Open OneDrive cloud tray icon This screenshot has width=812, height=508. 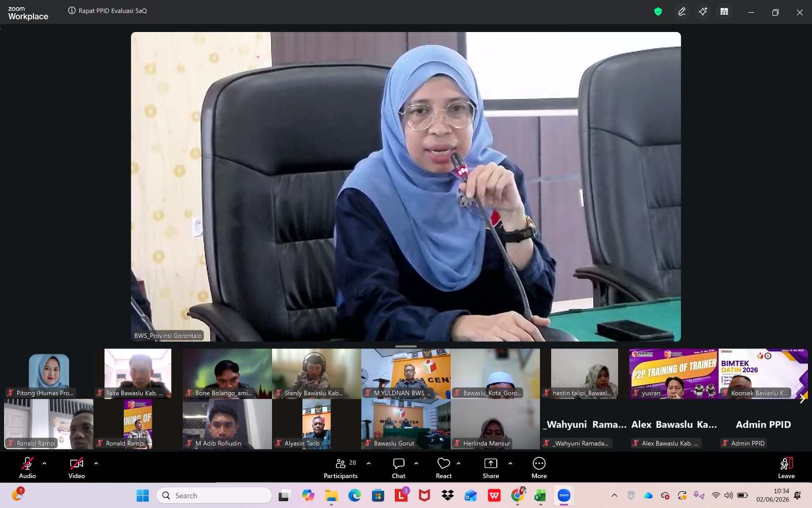(648, 495)
